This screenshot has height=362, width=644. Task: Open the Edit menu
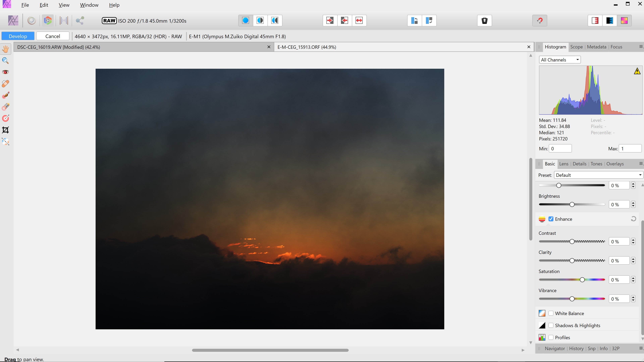click(44, 5)
